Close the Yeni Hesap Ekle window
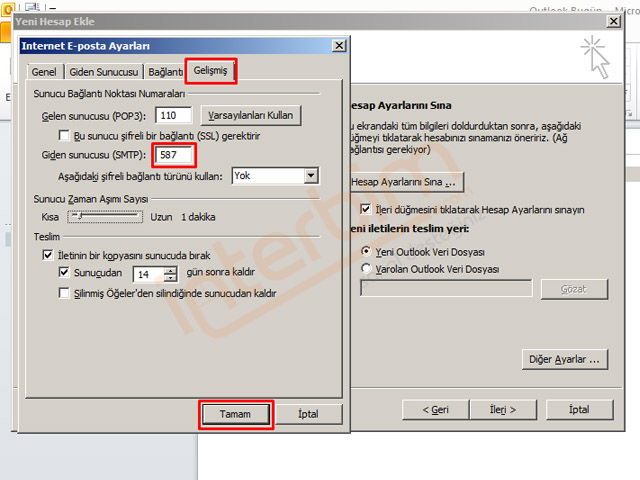The width and height of the screenshot is (640, 480). [611, 21]
